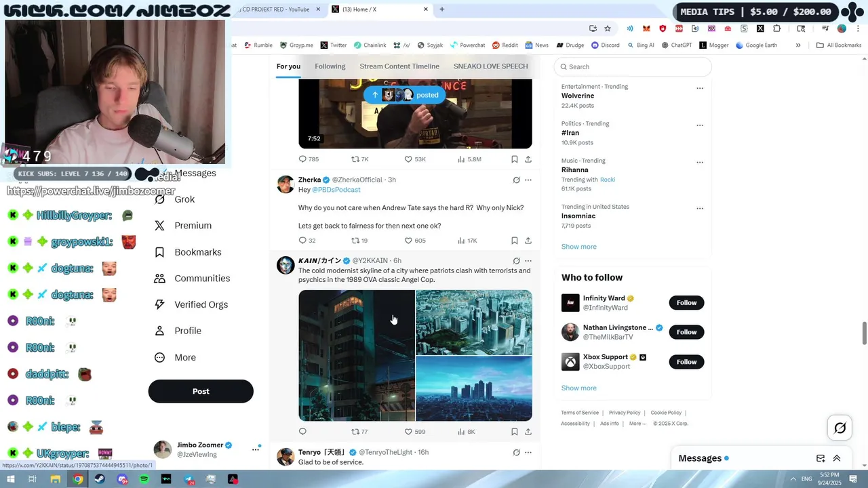Open options for Wolverine trend
The height and width of the screenshot is (488, 868).
[700, 88]
